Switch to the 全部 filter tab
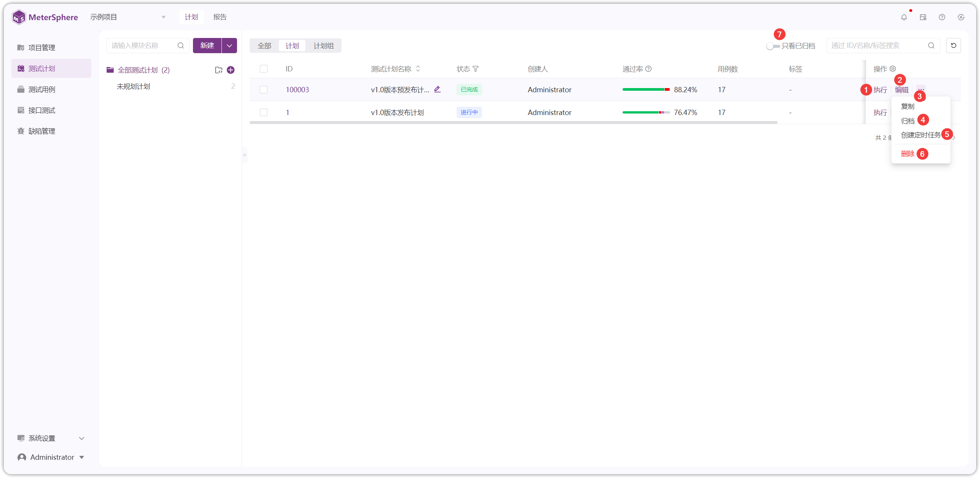The image size is (980, 478). [264, 46]
